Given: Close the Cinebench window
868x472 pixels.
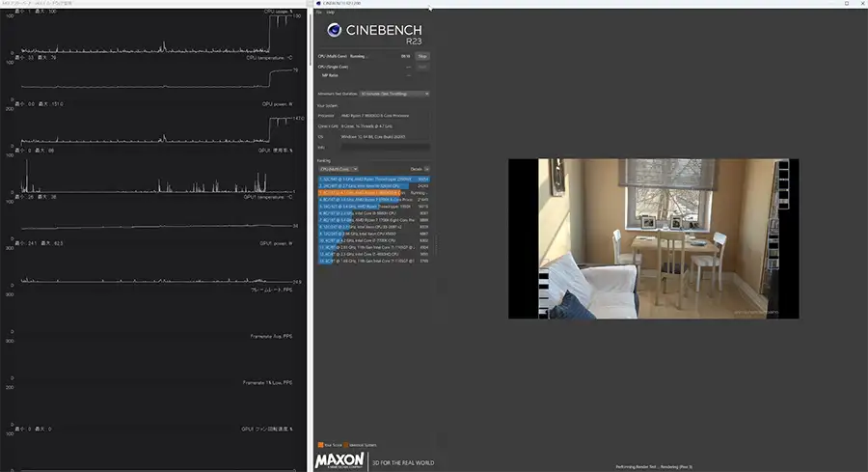Looking at the screenshot, I should 861,3.
